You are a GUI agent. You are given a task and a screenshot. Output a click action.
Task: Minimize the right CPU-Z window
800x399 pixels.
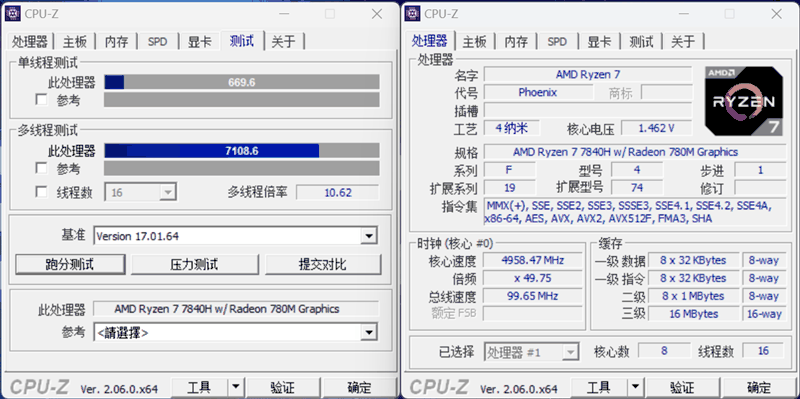[684, 14]
